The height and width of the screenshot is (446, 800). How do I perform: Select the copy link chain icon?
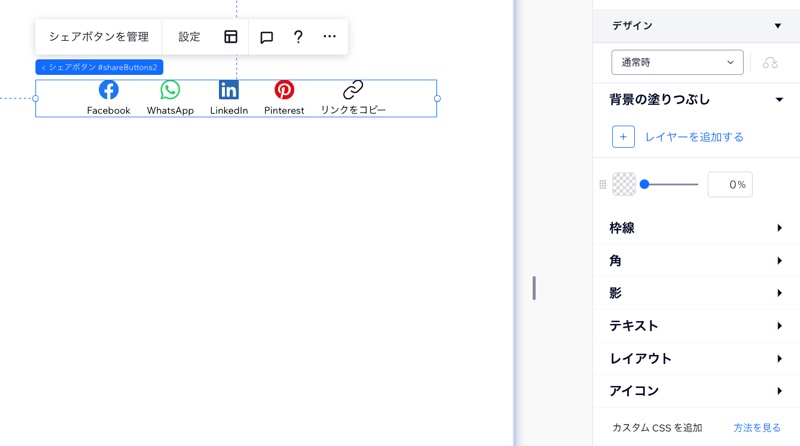353,90
